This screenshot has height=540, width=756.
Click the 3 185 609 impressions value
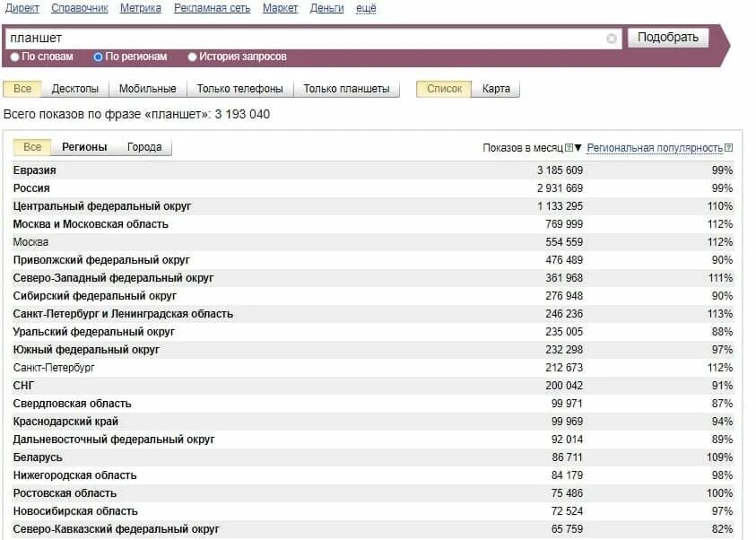coord(560,170)
